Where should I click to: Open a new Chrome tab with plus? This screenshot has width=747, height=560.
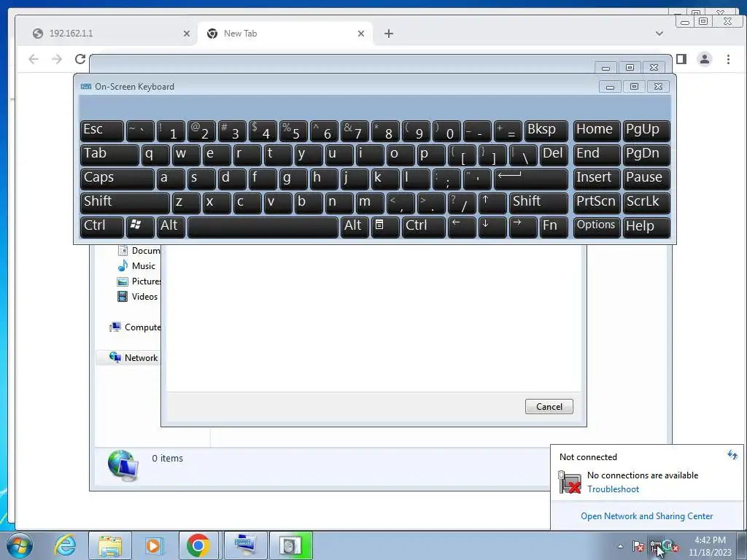(389, 34)
